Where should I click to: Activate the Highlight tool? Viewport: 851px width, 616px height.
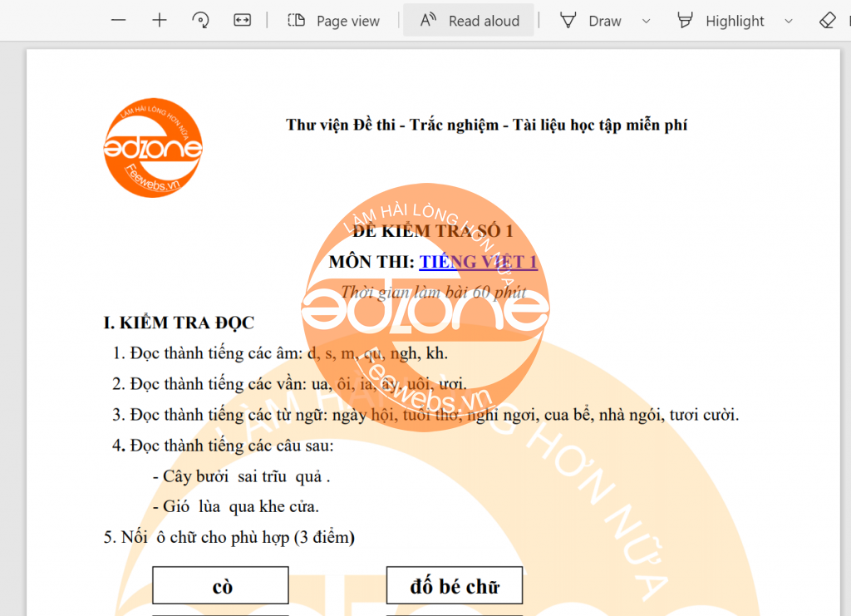721,21
